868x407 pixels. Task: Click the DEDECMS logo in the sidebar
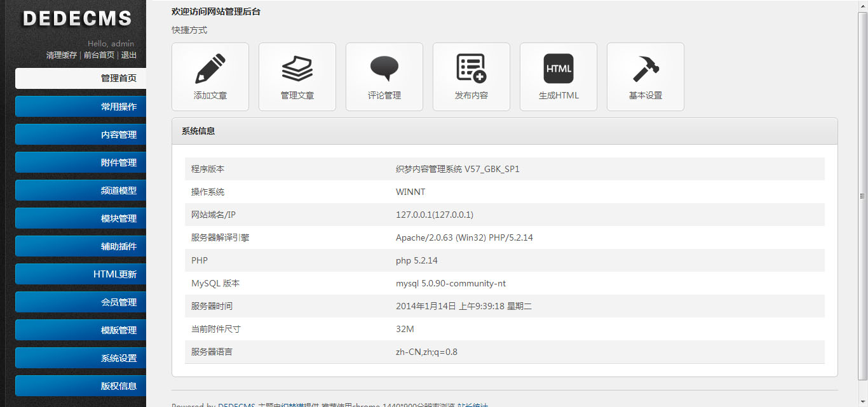tap(77, 18)
